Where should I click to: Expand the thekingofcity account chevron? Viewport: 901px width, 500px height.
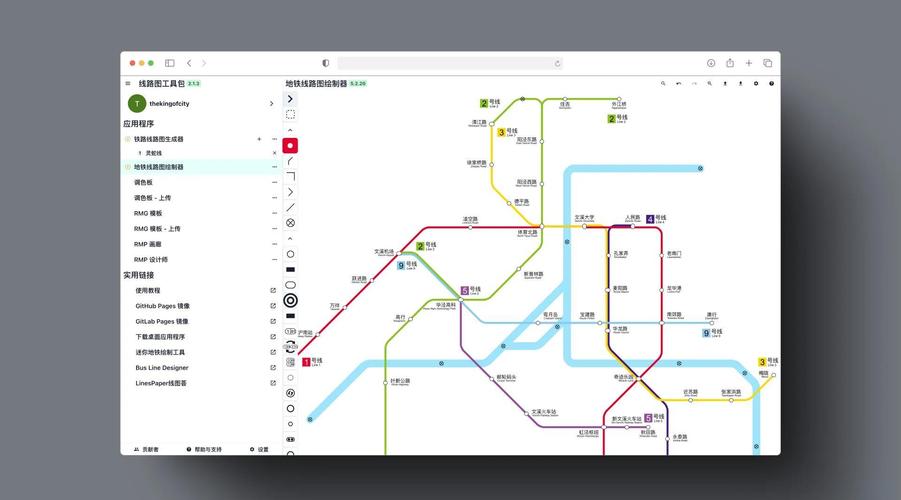click(x=272, y=103)
